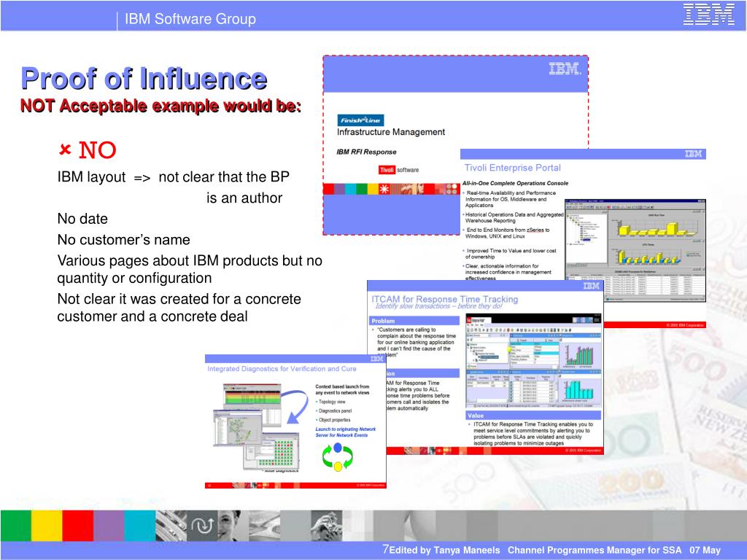Click the green swatch in footer strip
The width and height of the screenshot is (747, 560).
(16, 526)
